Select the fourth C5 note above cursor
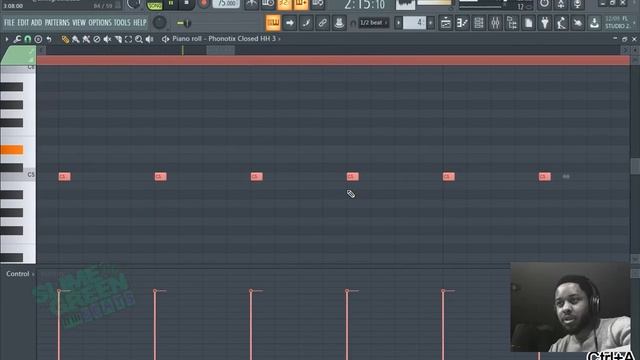 pos(353,176)
